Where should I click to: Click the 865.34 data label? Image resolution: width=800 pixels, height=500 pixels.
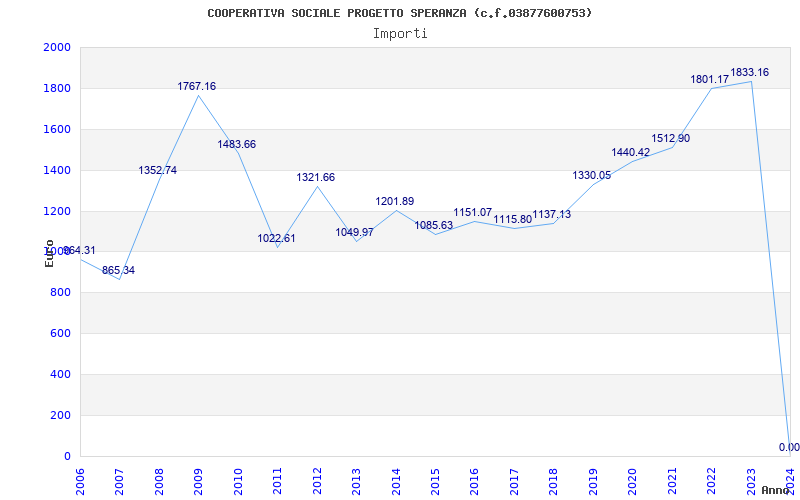click(118, 270)
